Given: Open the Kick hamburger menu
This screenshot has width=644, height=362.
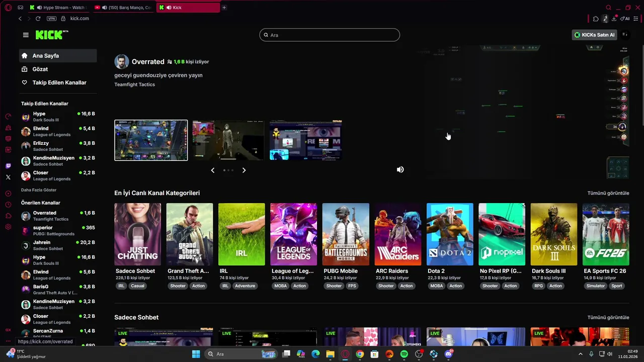Looking at the screenshot, I should pos(26,35).
